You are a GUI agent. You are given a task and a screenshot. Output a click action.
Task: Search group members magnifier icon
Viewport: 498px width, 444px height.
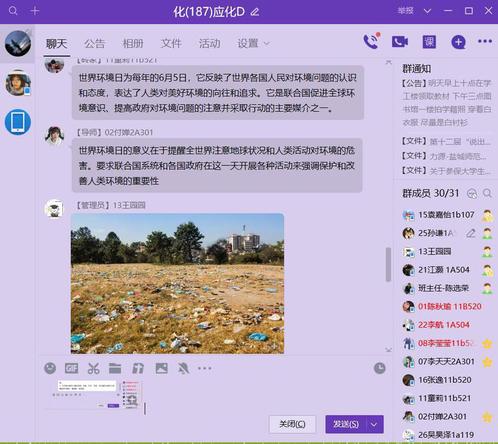coord(487,193)
